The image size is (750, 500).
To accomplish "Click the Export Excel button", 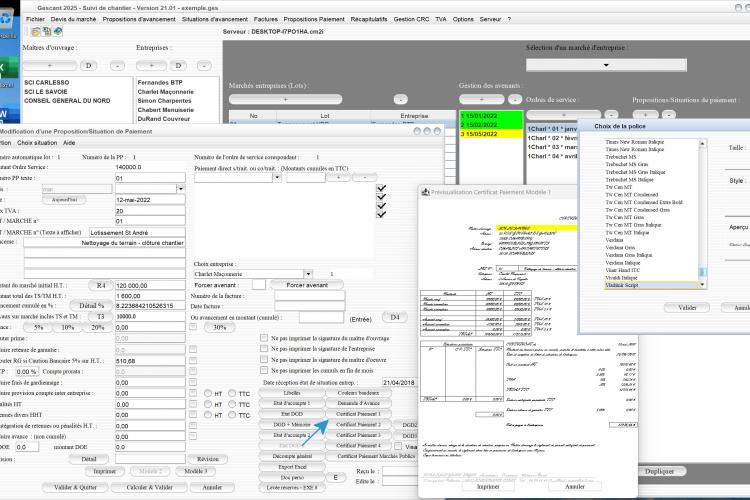I will point(292,467).
